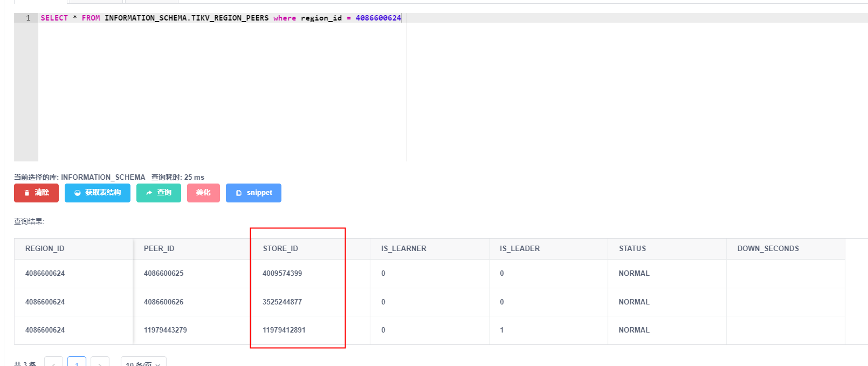Open the 10 条/页 page size dropdown
868x366 pixels.
pos(143,363)
